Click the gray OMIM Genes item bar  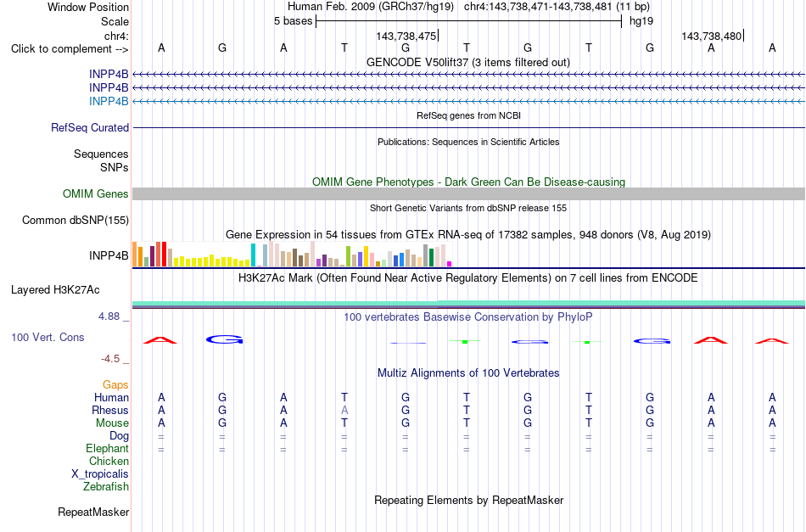click(468, 193)
